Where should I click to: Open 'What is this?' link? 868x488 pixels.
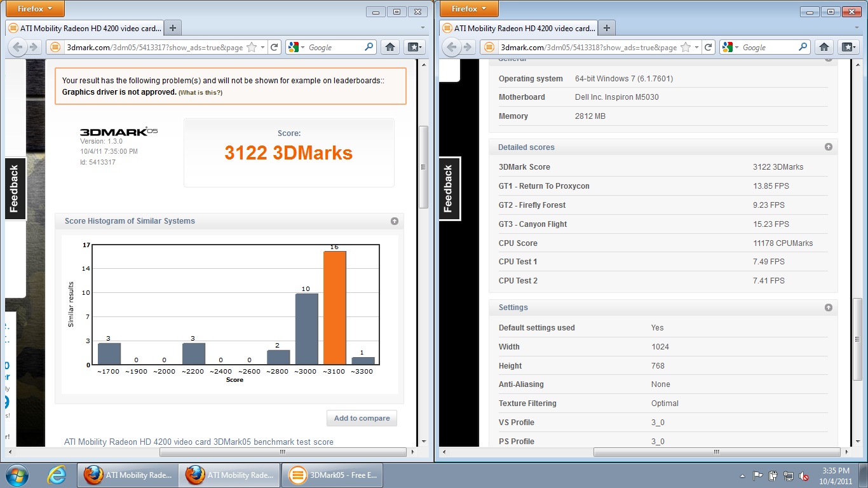click(201, 93)
